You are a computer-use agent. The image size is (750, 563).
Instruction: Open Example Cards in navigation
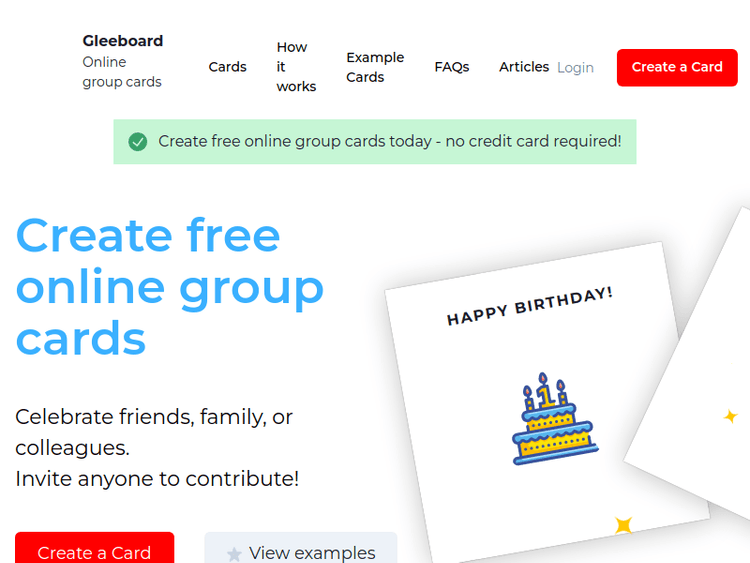pyautogui.click(x=375, y=67)
